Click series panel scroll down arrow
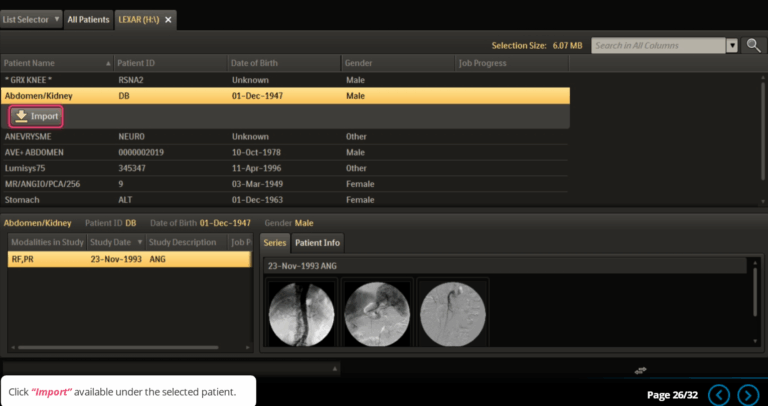Screen dimensions: 768x406 pos(755,341)
